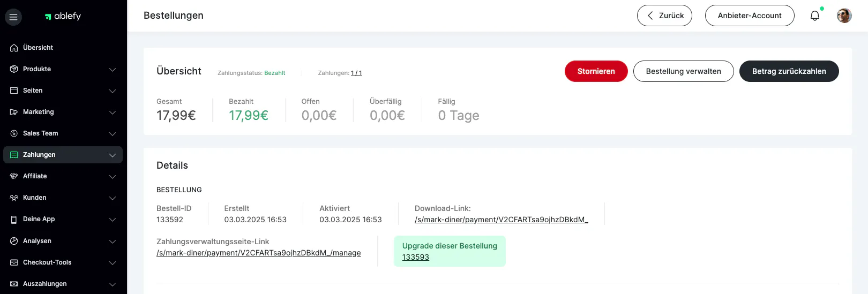Open the notifications bell
The height and width of the screenshot is (294, 868).
pyautogui.click(x=814, y=16)
